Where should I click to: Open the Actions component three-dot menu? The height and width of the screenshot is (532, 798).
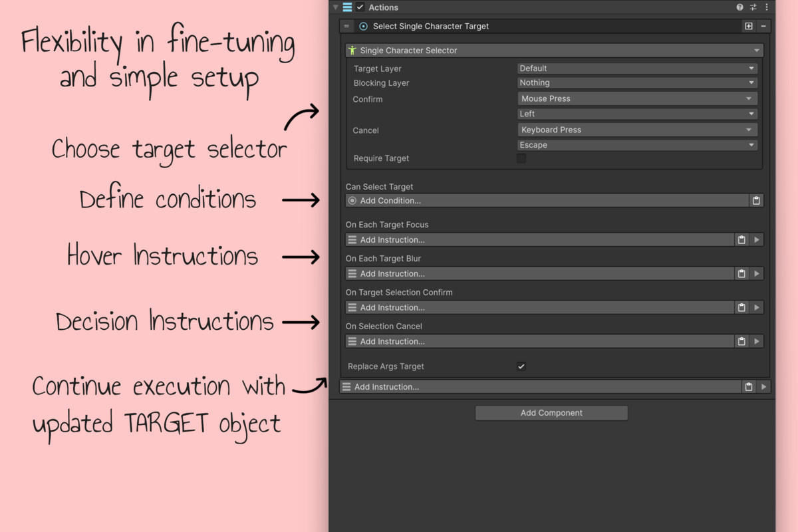(x=766, y=7)
